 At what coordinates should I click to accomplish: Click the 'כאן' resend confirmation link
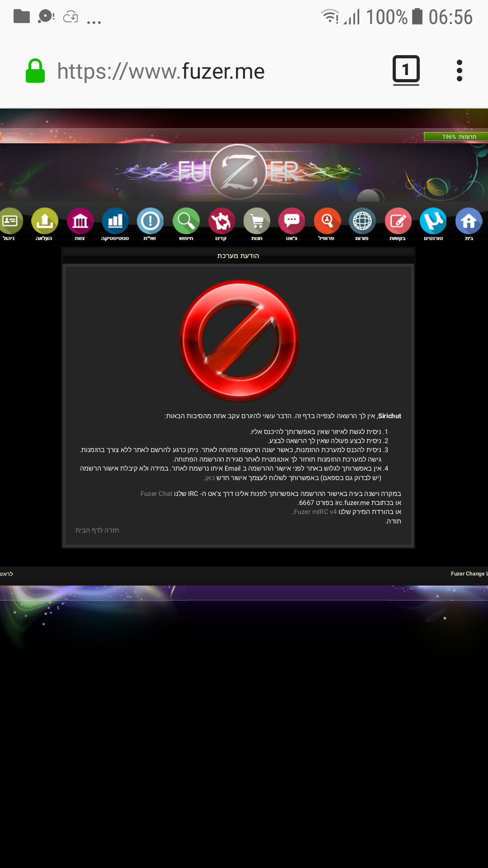pyautogui.click(x=210, y=478)
